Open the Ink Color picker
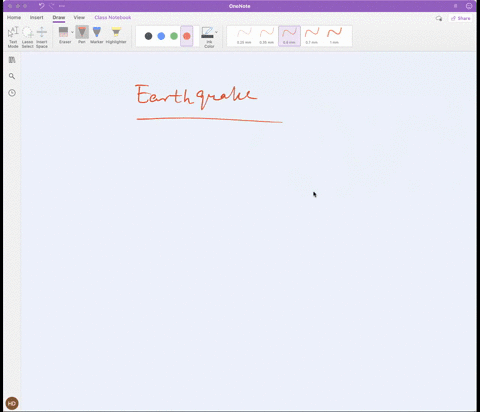 click(x=208, y=37)
